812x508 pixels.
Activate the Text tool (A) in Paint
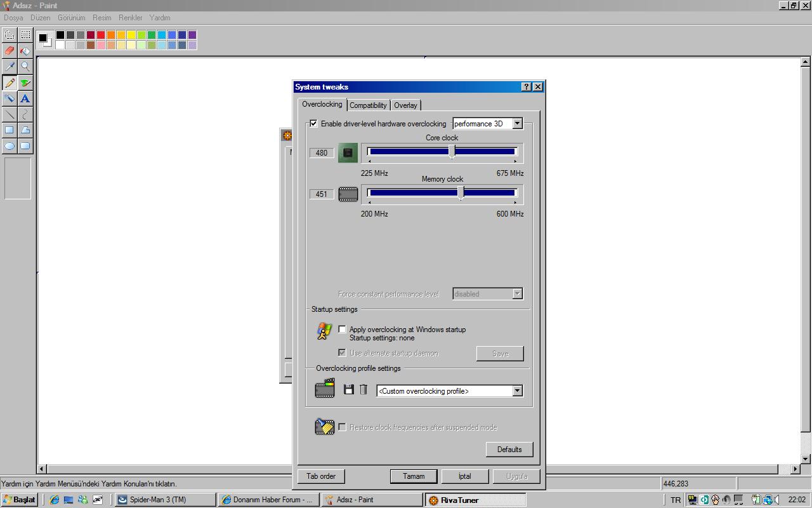(x=25, y=98)
